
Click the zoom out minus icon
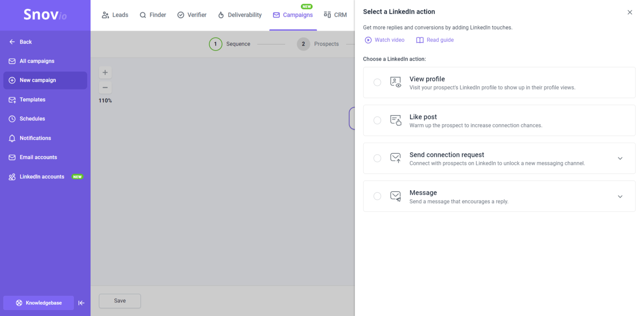point(105,87)
